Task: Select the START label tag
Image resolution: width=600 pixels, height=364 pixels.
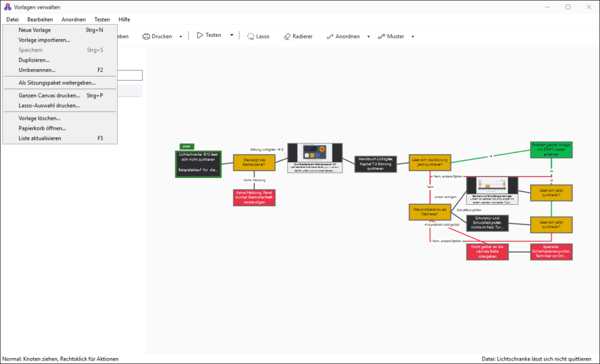Action: [x=187, y=146]
